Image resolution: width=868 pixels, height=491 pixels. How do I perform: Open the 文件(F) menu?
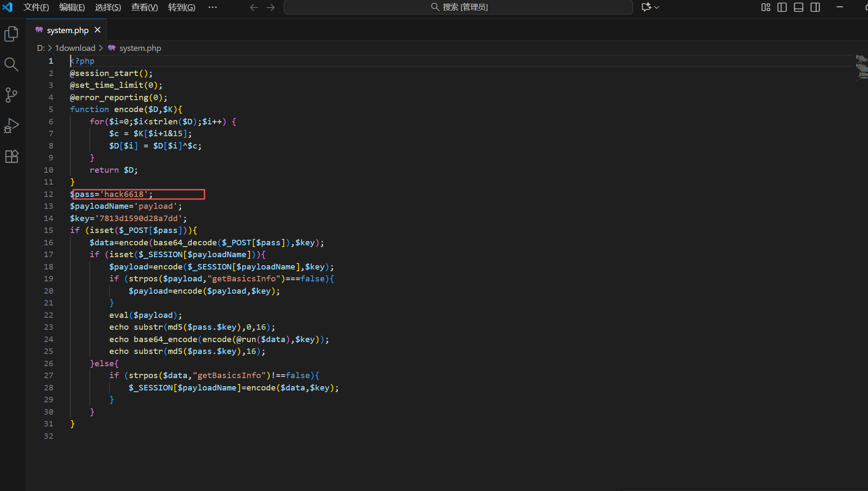36,7
